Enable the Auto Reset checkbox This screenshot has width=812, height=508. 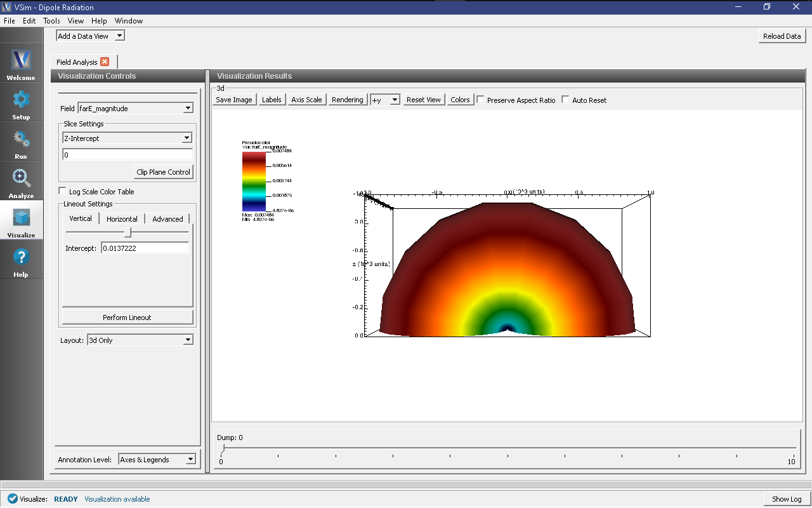tap(566, 100)
